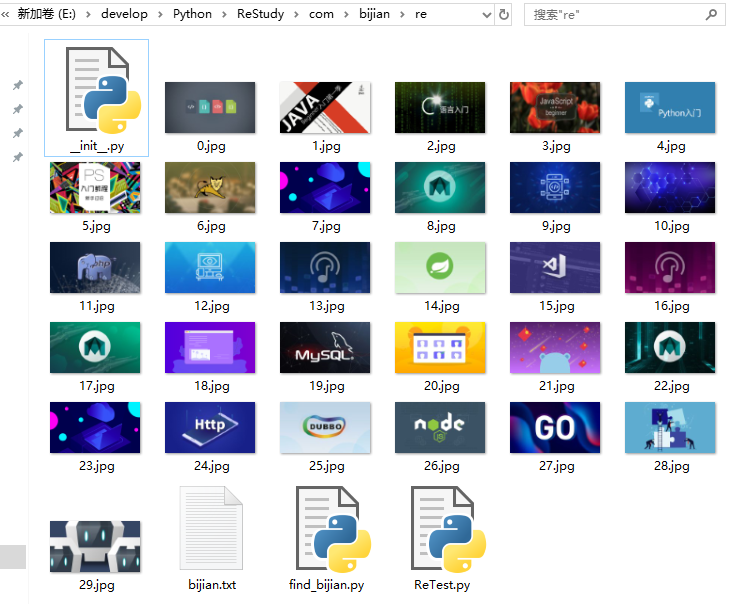Select the 14.jpg Spring leaf thumbnail
Viewport: 734px width, 604px height.
440,267
